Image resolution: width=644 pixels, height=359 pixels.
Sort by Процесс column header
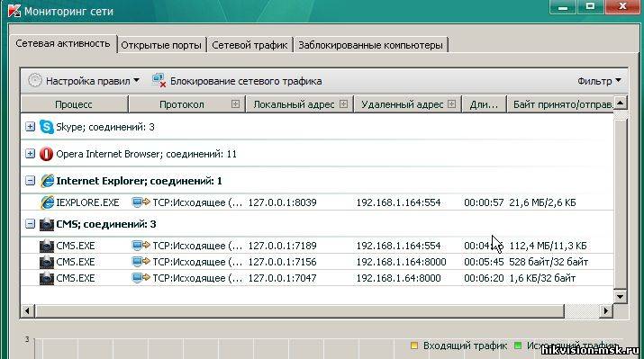(74, 104)
